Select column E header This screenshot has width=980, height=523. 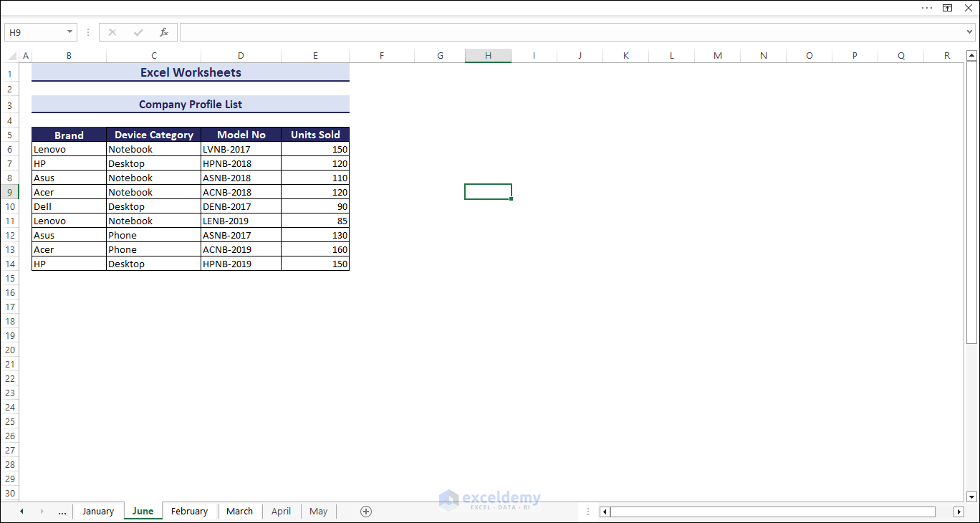coord(315,56)
